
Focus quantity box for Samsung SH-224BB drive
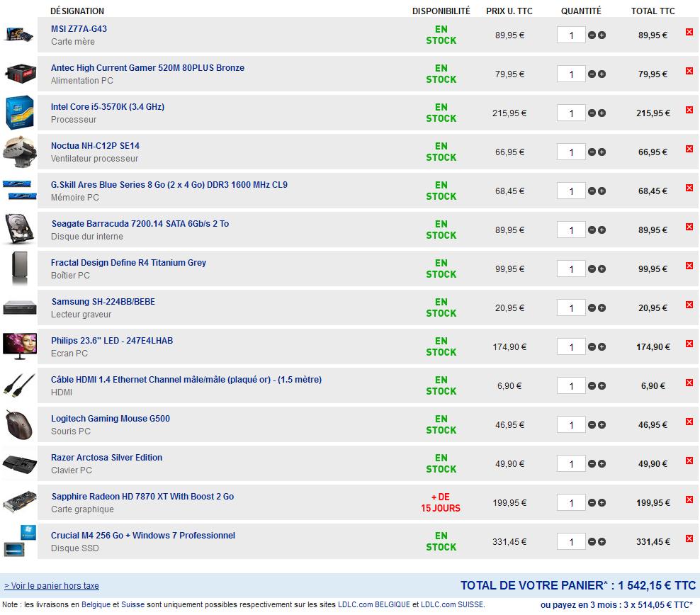point(571,307)
